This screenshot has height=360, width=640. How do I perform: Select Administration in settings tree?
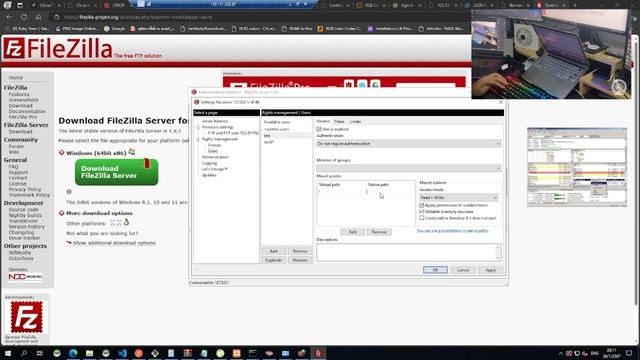pos(215,157)
